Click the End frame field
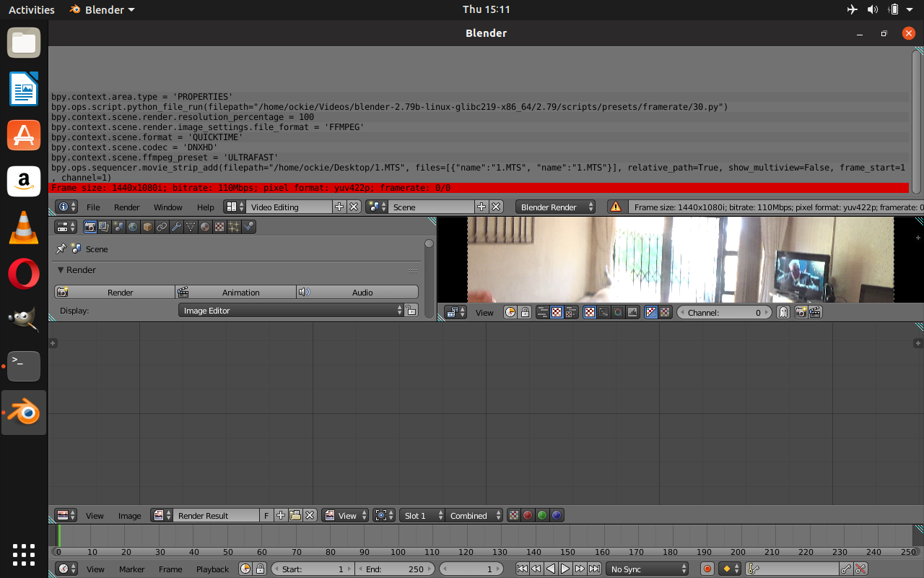Viewport: 924px width, 578px height. (x=394, y=569)
